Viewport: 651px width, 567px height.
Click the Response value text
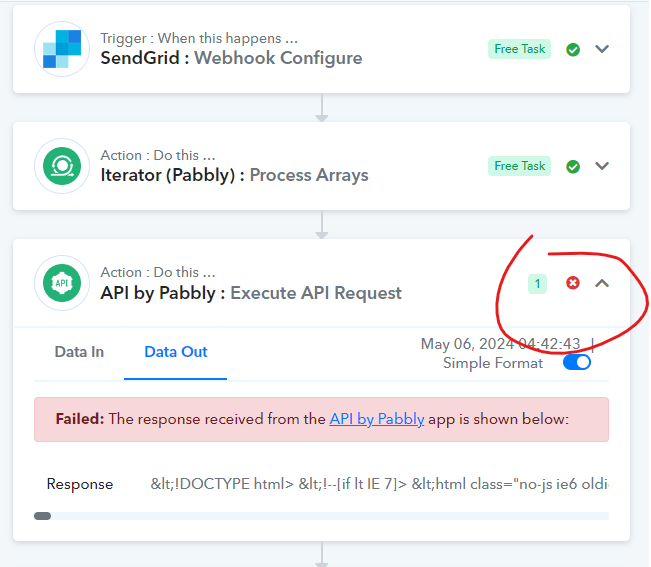tap(379, 484)
